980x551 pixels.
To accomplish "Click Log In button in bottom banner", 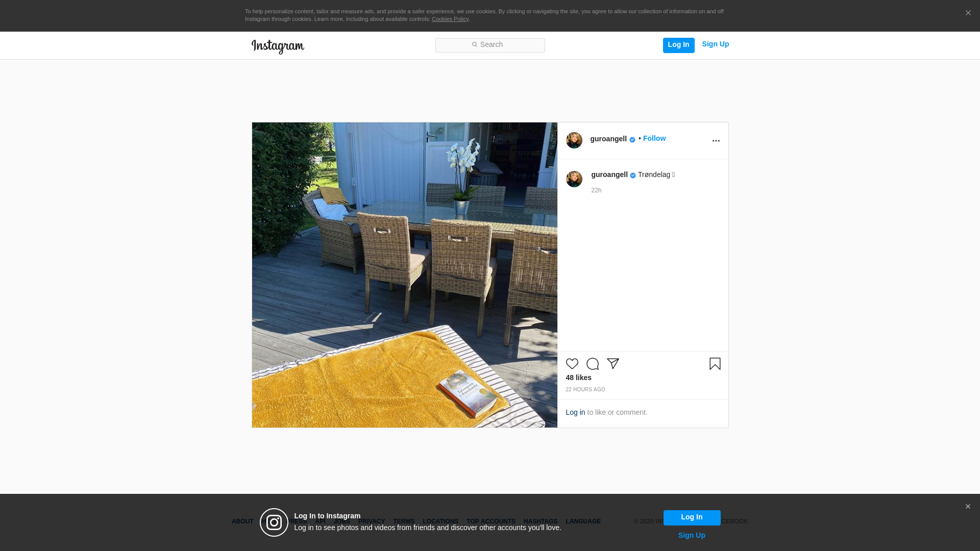I will pos(692,517).
